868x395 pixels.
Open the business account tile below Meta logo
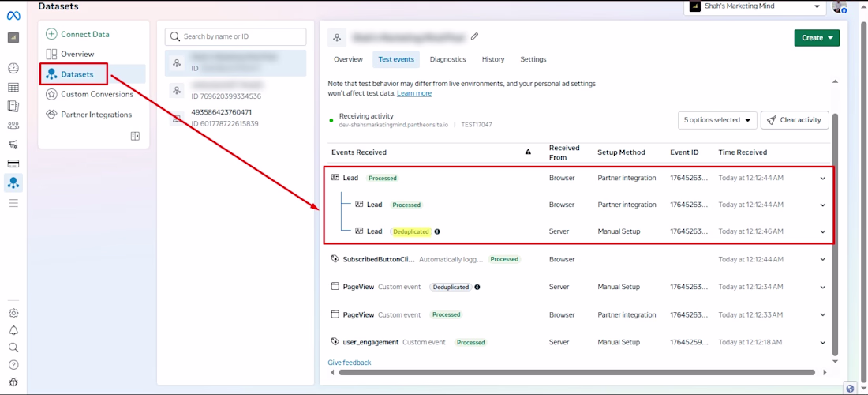(13, 38)
